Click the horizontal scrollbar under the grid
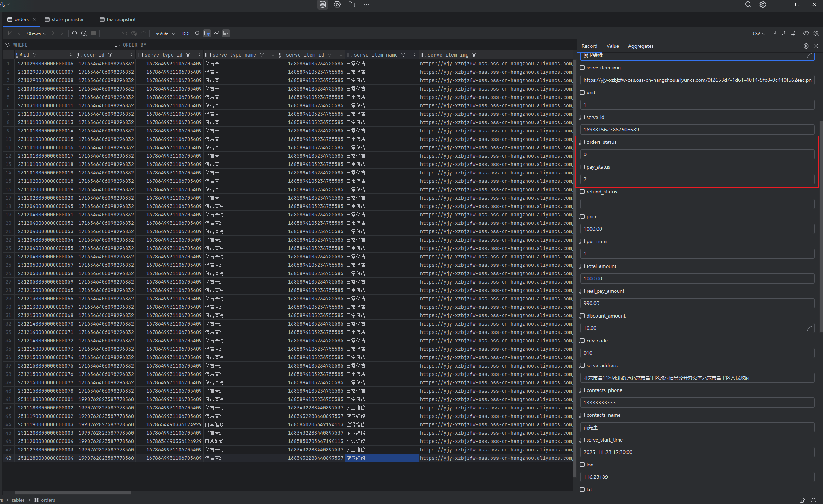This screenshot has height=504, width=823. coord(73,492)
